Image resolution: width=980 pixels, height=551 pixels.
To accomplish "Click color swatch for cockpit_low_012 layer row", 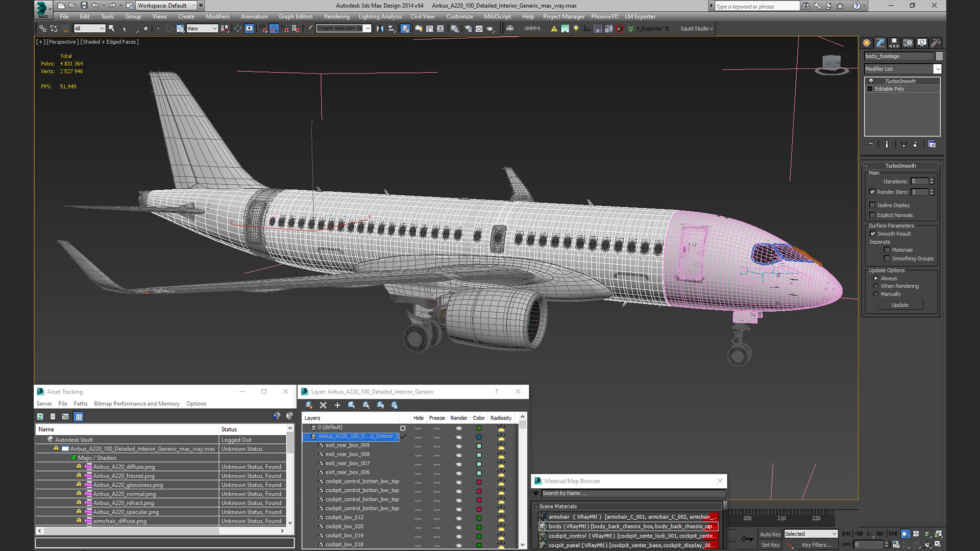I will (479, 518).
